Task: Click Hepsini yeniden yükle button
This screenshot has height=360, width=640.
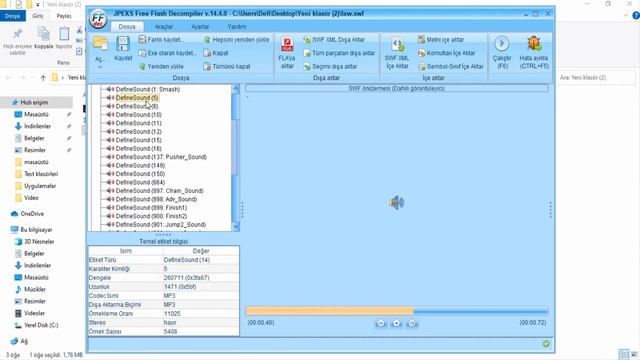Action: pos(236,40)
